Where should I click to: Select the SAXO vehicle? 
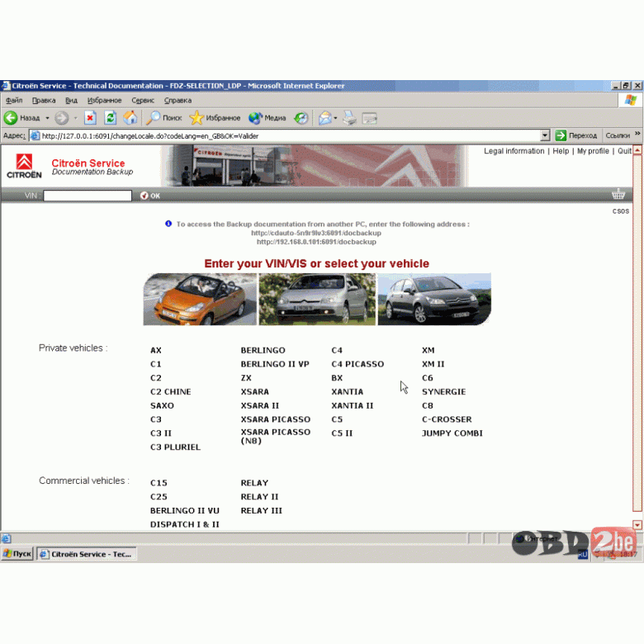click(162, 405)
